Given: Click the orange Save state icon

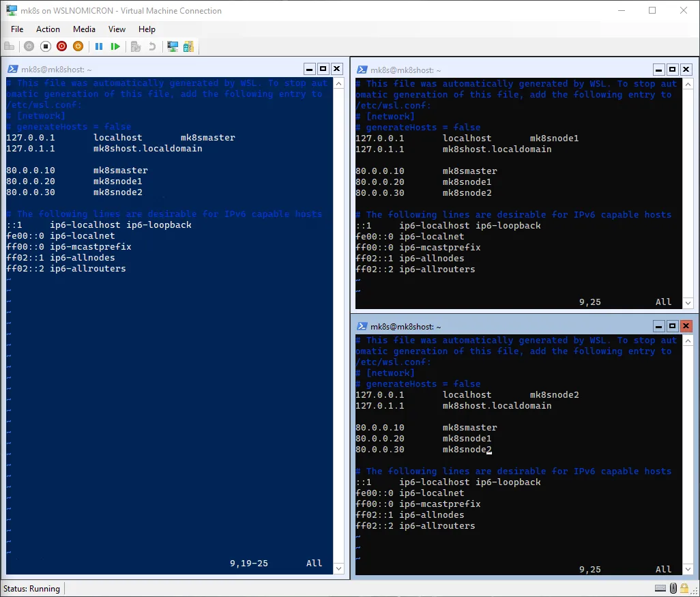Looking at the screenshot, I should coord(78,46).
